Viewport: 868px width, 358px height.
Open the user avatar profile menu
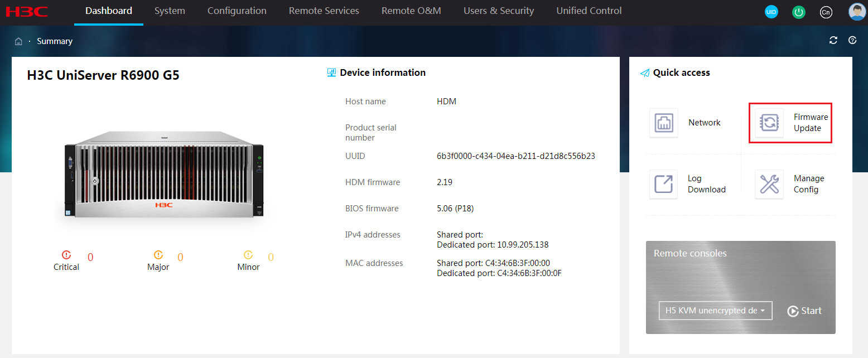[857, 12]
